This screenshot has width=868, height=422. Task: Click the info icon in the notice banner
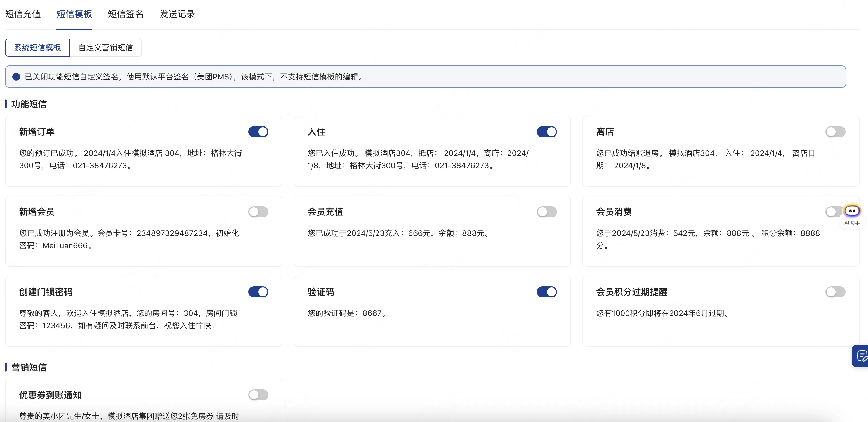16,77
